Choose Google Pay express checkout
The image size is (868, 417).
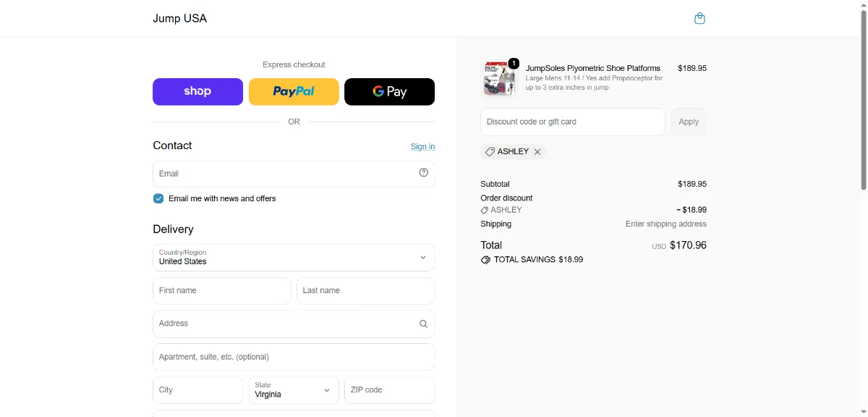(389, 92)
